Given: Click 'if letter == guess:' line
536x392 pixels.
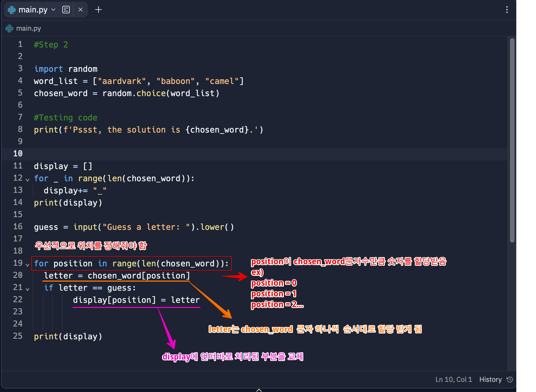Looking at the screenshot, I should pyautogui.click(x=90, y=288).
